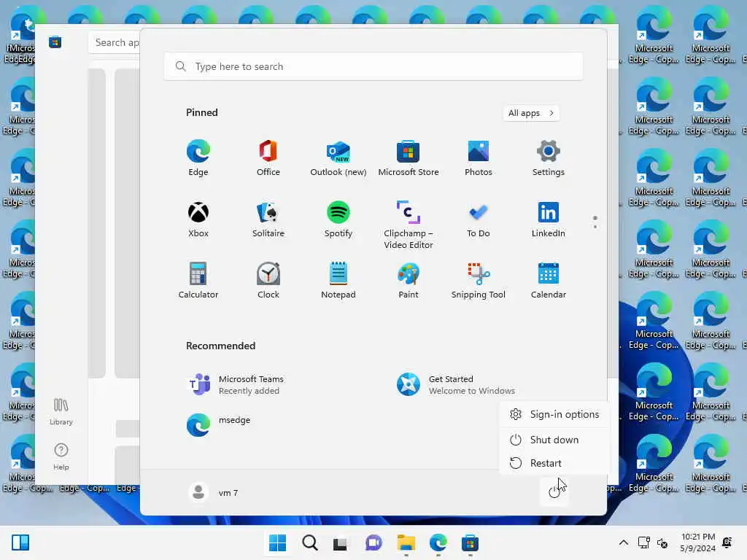
Task: Open Clipchamp – Video Editor
Action: point(409,225)
